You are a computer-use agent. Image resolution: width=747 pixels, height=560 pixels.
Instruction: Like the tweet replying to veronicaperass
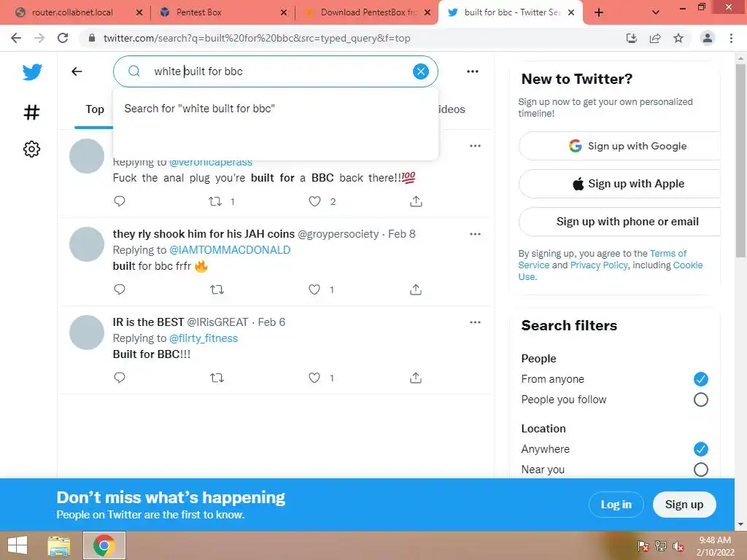[314, 201]
